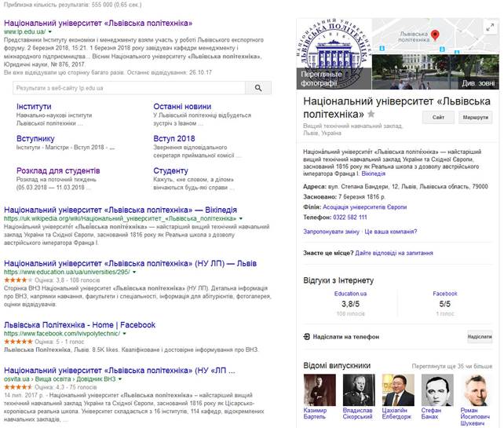Star the Львівська політехніка knowledge panel
The height and width of the screenshot is (428, 504).
371,114
